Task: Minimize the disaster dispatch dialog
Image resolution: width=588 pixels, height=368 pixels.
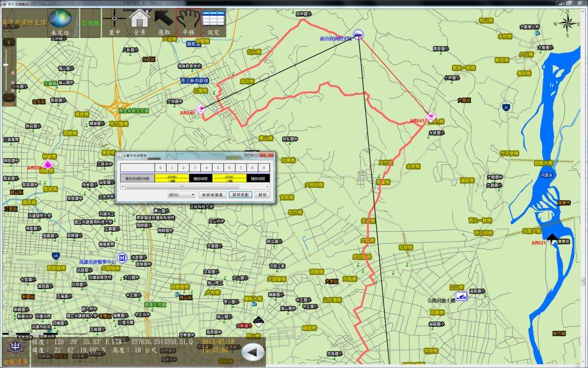Action: 248,154
